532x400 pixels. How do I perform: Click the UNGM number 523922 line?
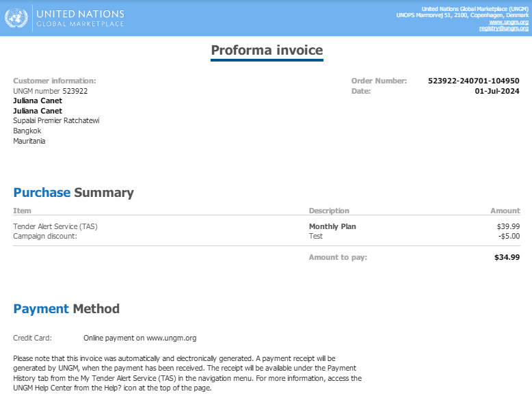point(50,91)
